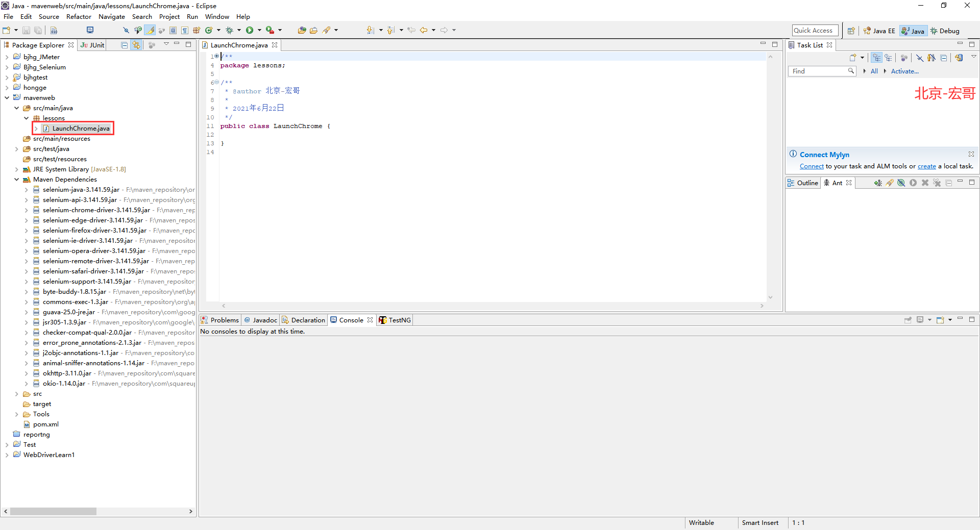
Task: Click the Previous Annotation icon
Action: (x=391, y=30)
